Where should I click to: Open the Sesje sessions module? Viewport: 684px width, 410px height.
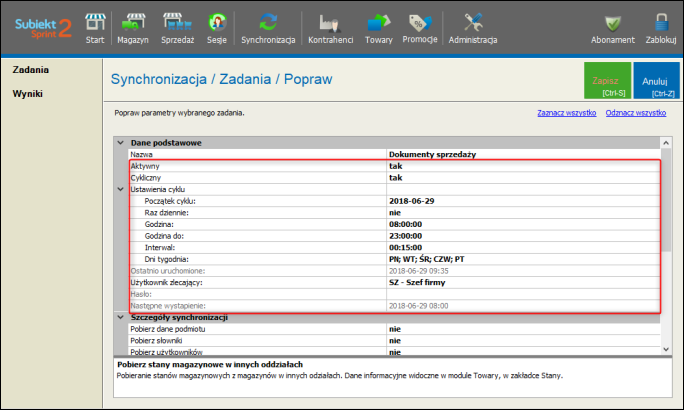(x=217, y=28)
